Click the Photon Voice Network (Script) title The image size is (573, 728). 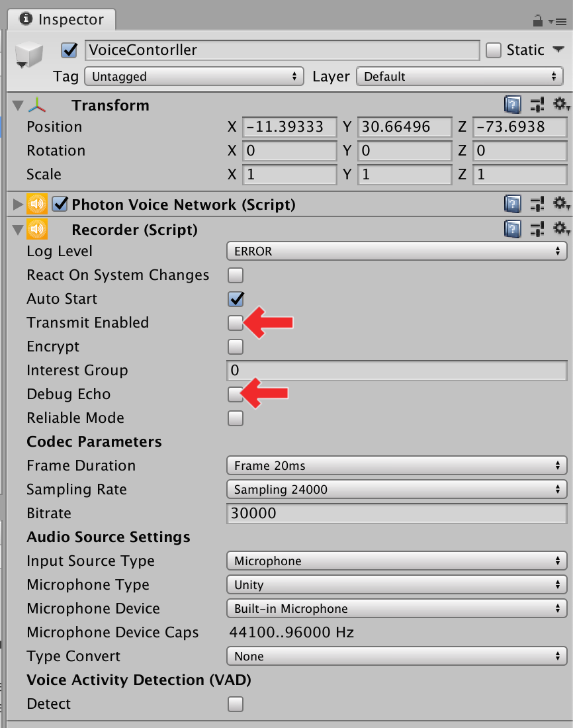184,205
